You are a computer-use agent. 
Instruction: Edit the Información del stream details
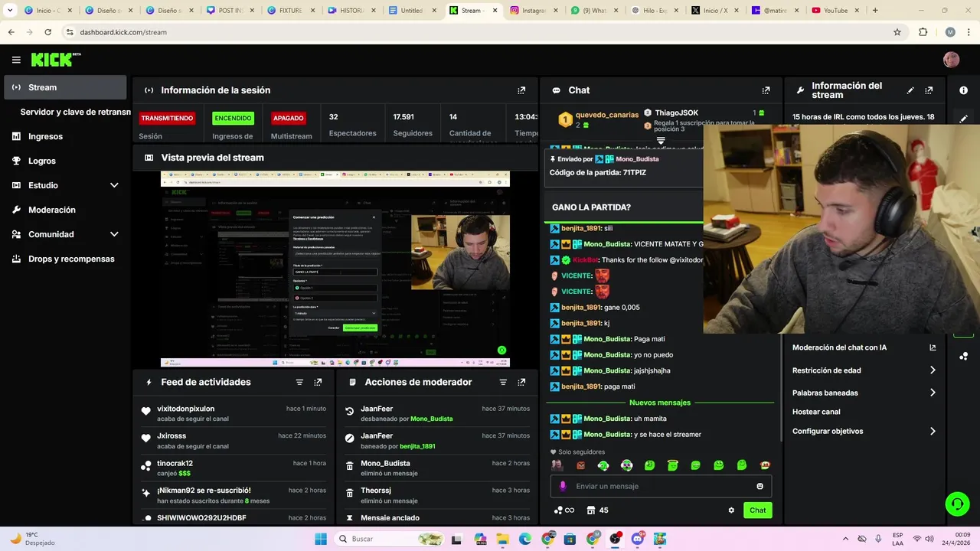tap(910, 90)
